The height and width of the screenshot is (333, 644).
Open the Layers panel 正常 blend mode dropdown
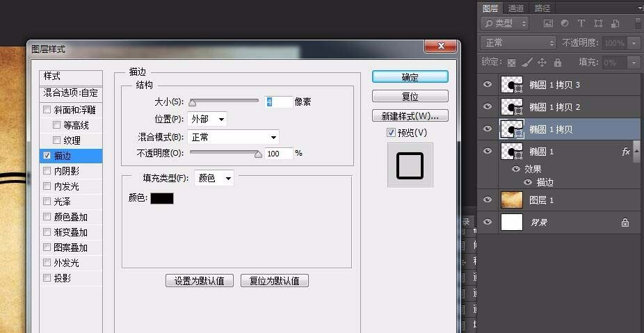[x=518, y=42]
